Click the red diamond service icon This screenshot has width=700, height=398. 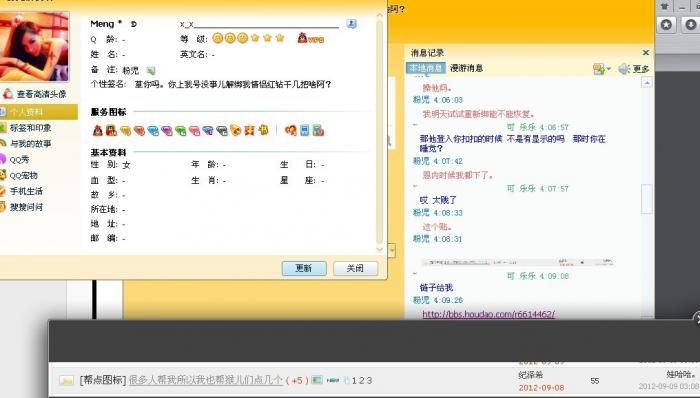pyautogui.click(x=139, y=130)
